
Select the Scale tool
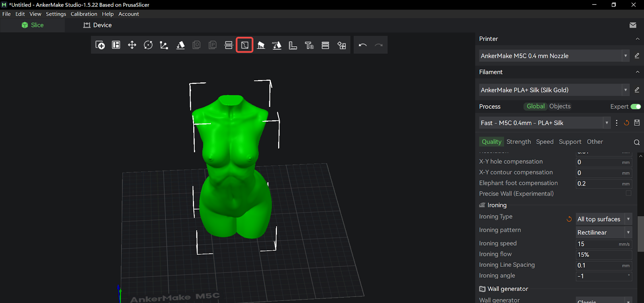[x=164, y=45]
